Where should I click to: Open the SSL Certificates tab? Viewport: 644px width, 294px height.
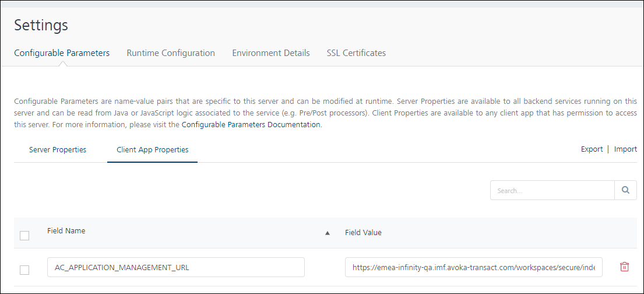coord(356,53)
